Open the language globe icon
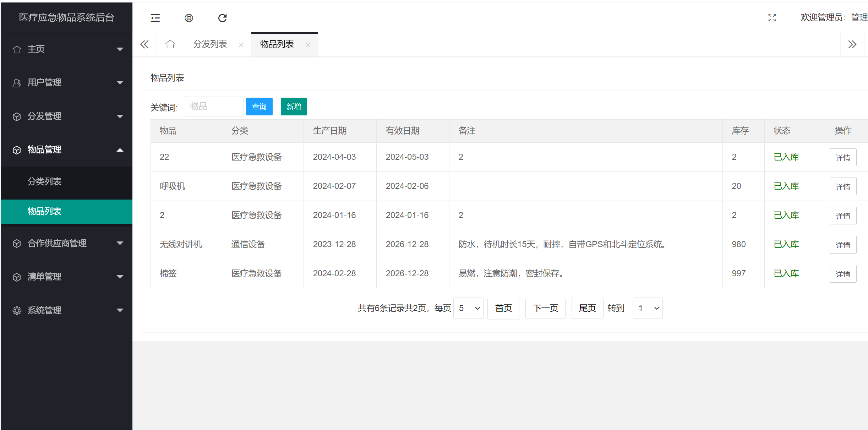Image resolution: width=868 pixels, height=430 pixels. (189, 18)
